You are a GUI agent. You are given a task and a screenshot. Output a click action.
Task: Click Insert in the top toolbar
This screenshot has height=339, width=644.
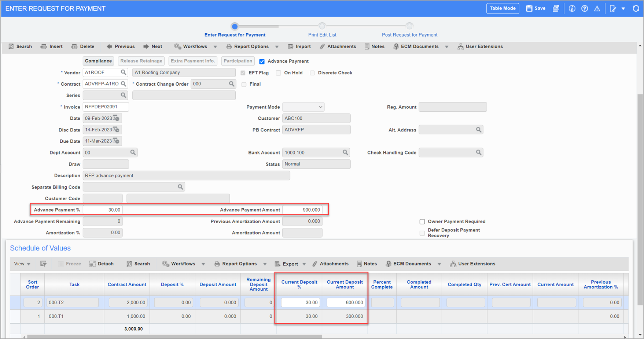tap(52, 46)
